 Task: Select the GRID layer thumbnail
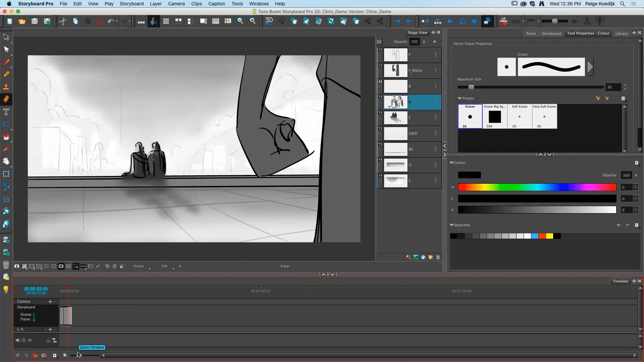click(x=396, y=133)
